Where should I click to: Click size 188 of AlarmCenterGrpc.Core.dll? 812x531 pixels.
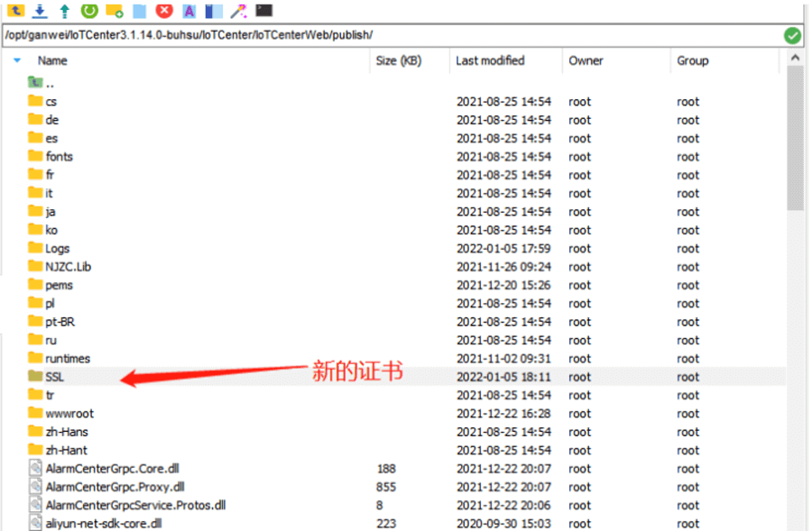[386, 469]
